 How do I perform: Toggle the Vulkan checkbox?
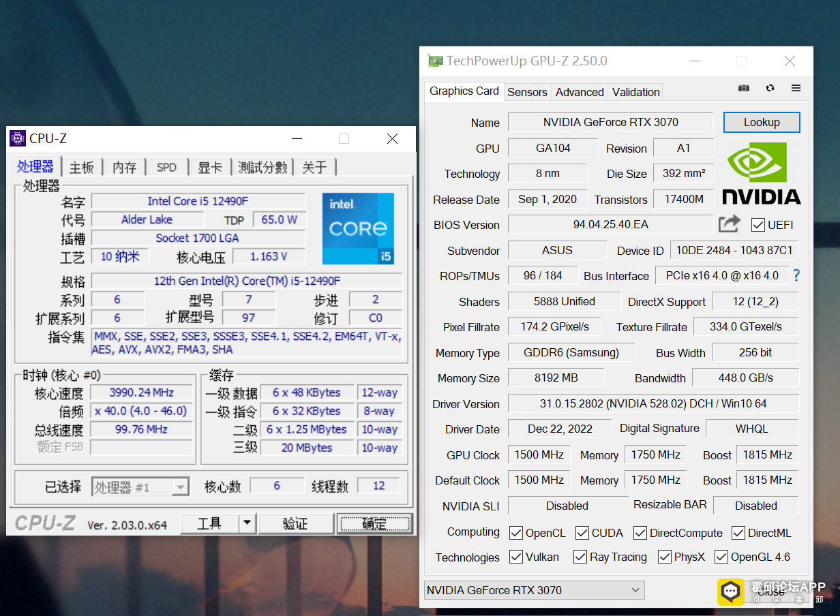(516, 557)
